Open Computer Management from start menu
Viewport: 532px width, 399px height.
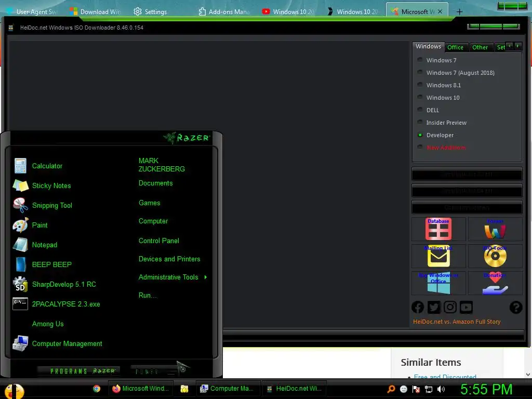click(58, 343)
